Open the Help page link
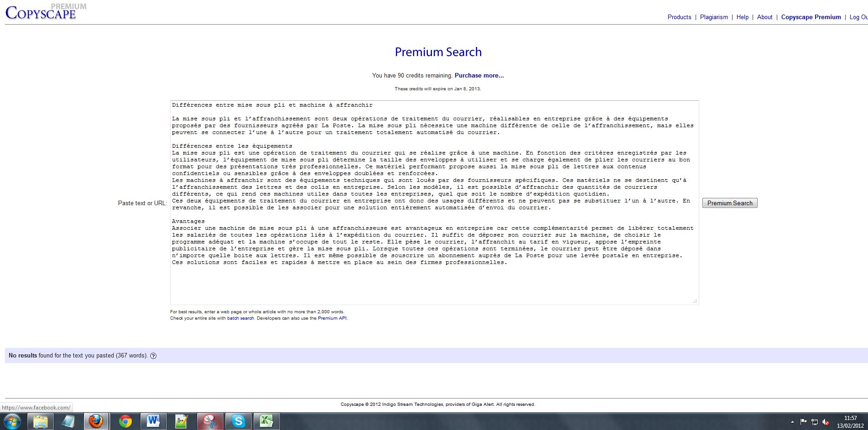This screenshot has height=430, width=868. (x=742, y=17)
